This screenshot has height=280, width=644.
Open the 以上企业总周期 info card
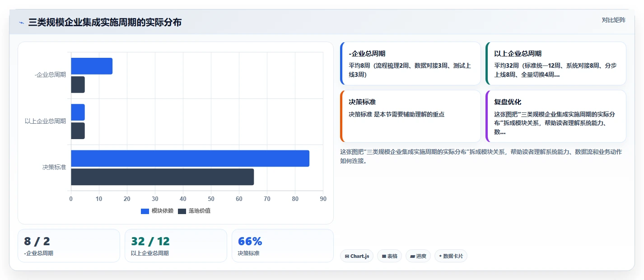[556, 64]
